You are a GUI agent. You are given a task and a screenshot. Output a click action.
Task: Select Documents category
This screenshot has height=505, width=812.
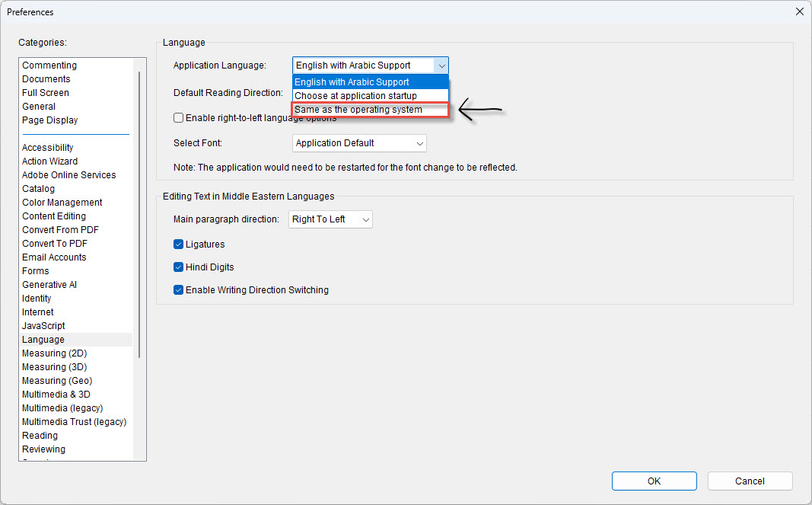pos(46,78)
